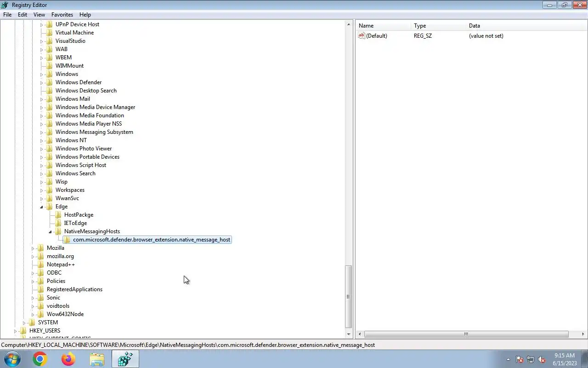Open the Windows Start orb

coord(12,359)
